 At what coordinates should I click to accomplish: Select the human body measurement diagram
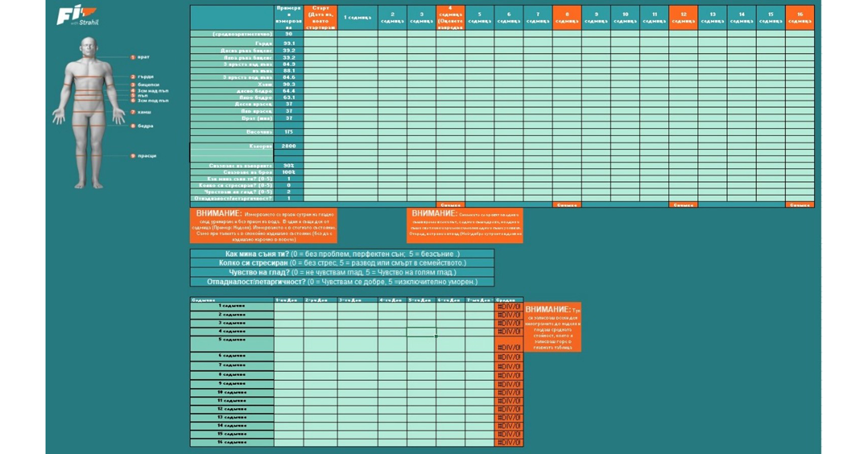(x=89, y=112)
